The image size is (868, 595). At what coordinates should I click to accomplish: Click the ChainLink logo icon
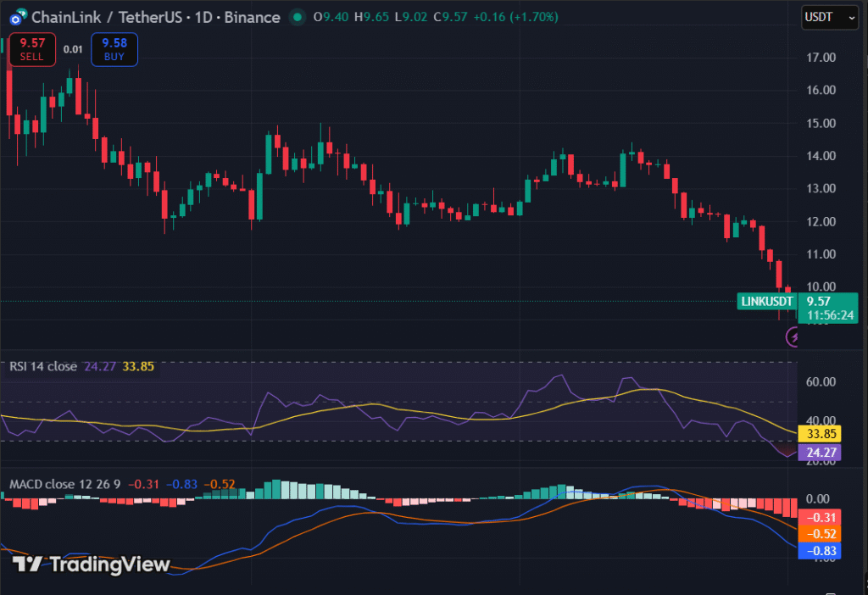tap(14, 17)
